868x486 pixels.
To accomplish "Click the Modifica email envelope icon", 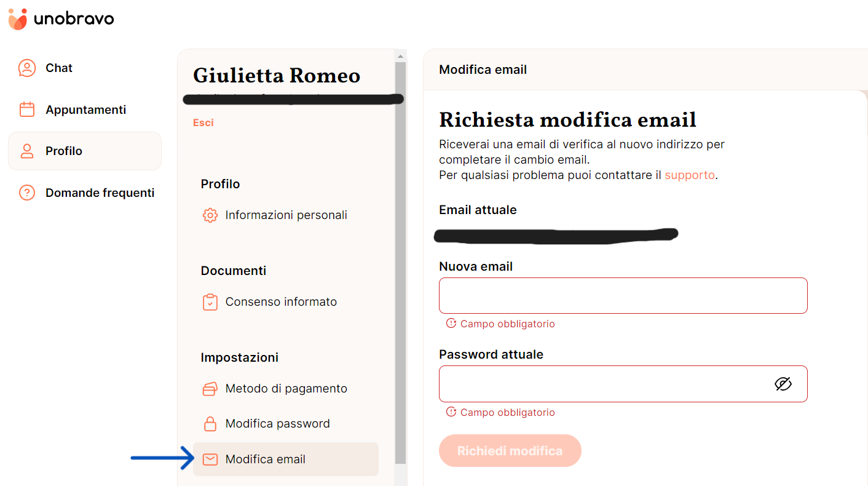I will pos(210,460).
